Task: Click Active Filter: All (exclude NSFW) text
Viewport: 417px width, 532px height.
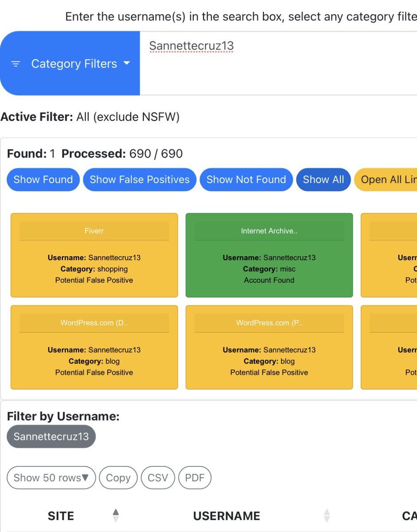Action: [90, 117]
